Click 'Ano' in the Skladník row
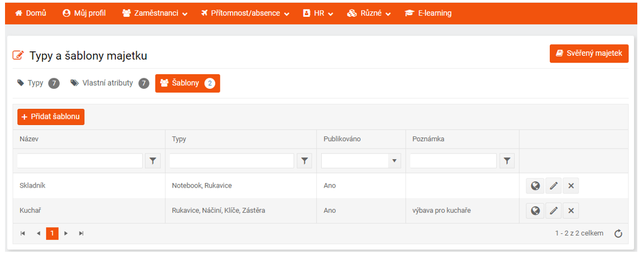The height and width of the screenshot is (259, 644). tap(330, 186)
